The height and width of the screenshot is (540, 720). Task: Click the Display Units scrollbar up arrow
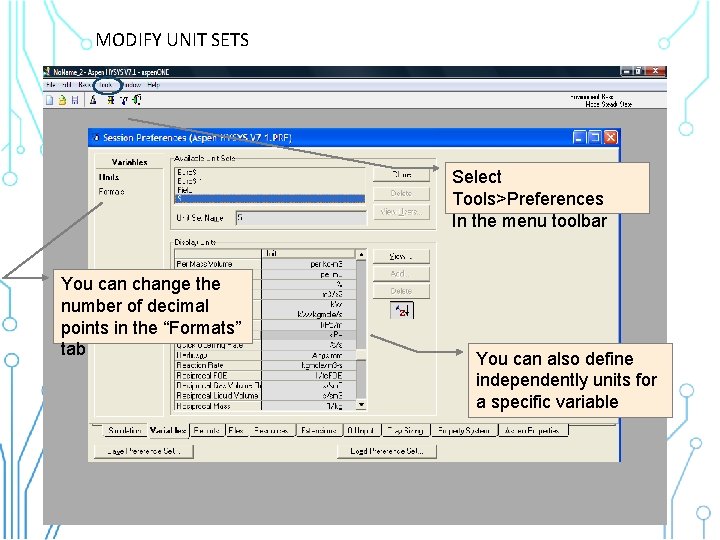(x=361, y=254)
